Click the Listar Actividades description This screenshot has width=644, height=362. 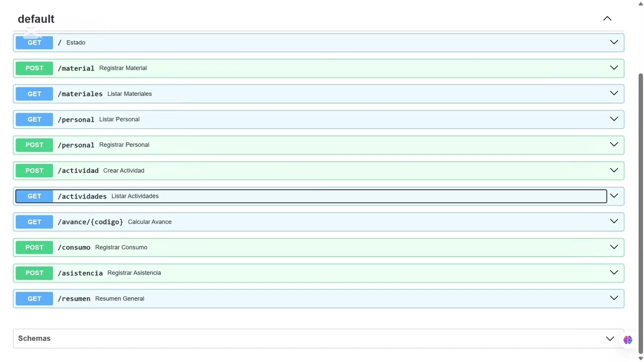[135, 196]
